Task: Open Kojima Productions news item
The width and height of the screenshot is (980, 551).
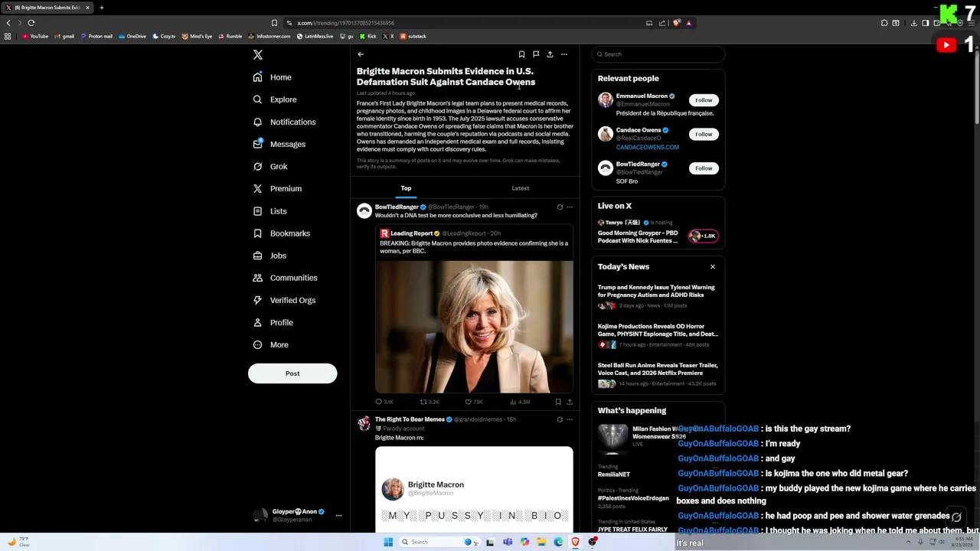Action: pos(658,337)
